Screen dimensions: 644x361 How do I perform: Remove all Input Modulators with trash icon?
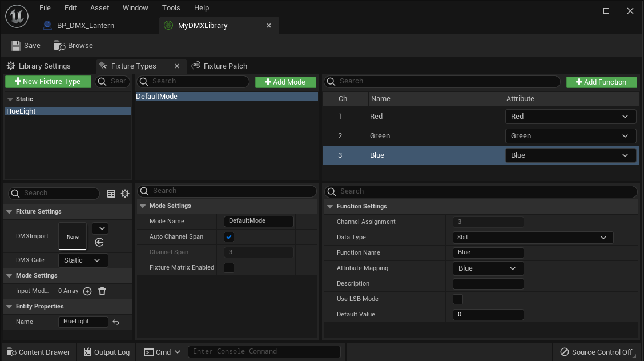pos(102,291)
